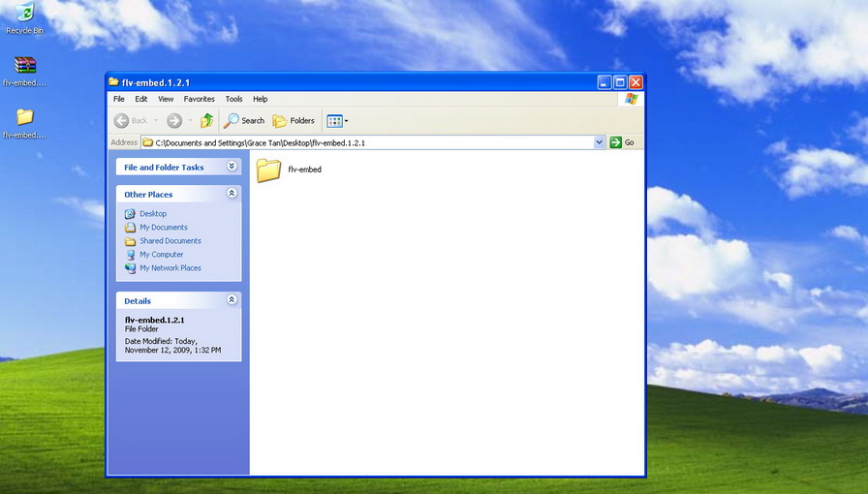Viewport: 868px width, 494px height.
Task: Expand the address bar dropdown
Action: pos(599,143)
